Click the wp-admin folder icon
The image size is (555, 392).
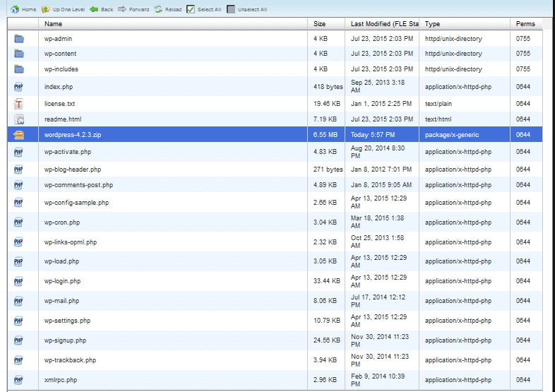(x=19, y=39)
